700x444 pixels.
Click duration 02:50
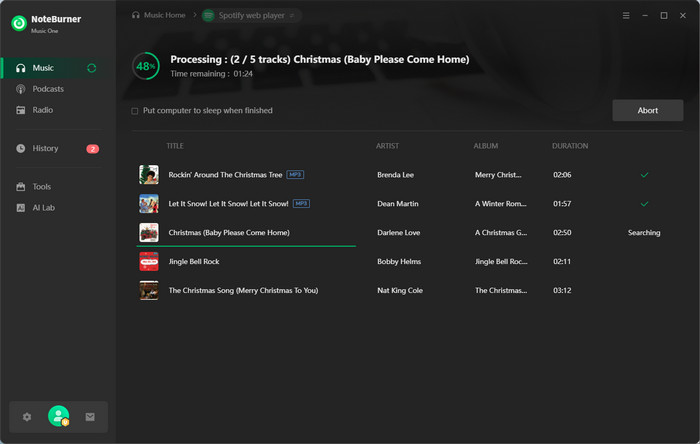coord(562,232)
